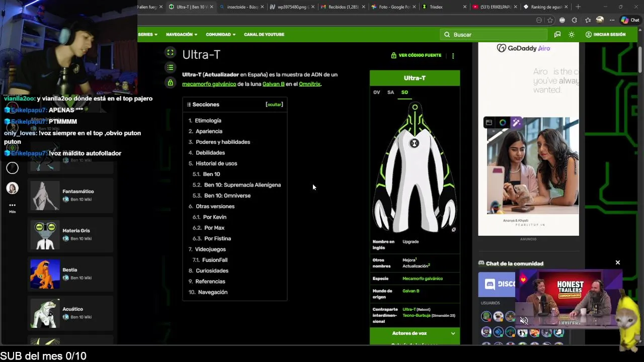Follow the Galvan B link in intro
The image size is (644, 362).
[x=273, y=84]
